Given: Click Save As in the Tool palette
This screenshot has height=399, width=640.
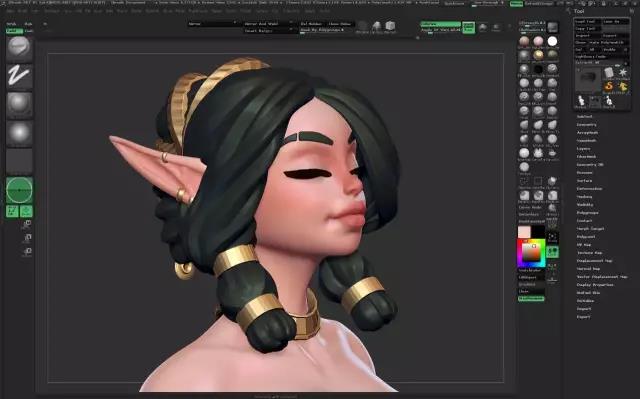Looking at the screenshot, I should tap(616, 21).
